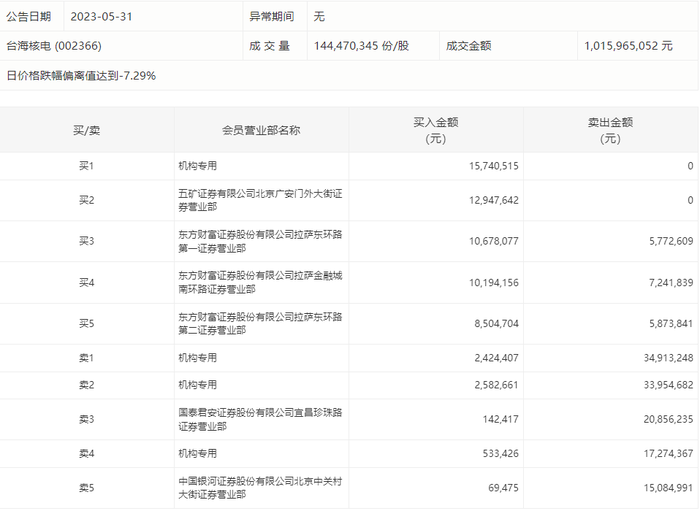The image size is (700, 511).
Task: Select the 无 value beside 异常期间
Action: [319, 17]
